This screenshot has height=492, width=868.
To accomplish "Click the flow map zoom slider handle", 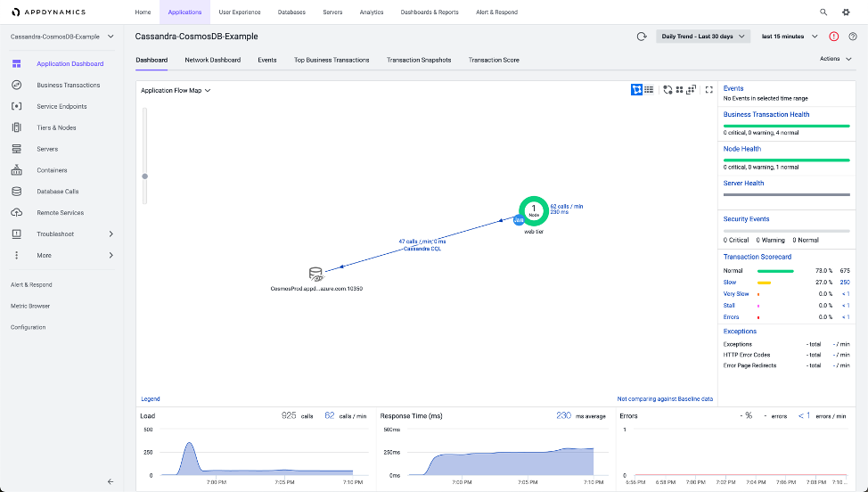I will pos(145,176).
